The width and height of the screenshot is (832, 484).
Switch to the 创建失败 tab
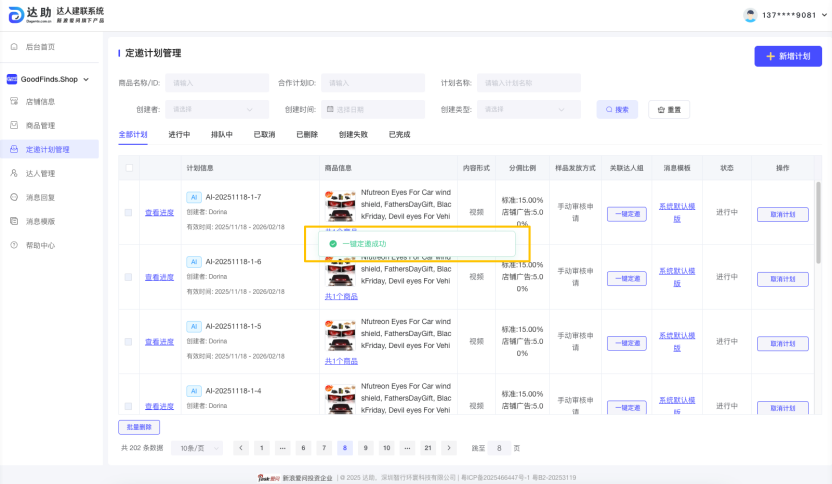pos(354,134)
